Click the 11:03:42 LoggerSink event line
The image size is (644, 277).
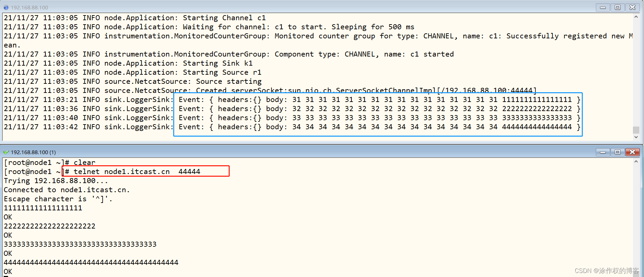tap(292, 127)
